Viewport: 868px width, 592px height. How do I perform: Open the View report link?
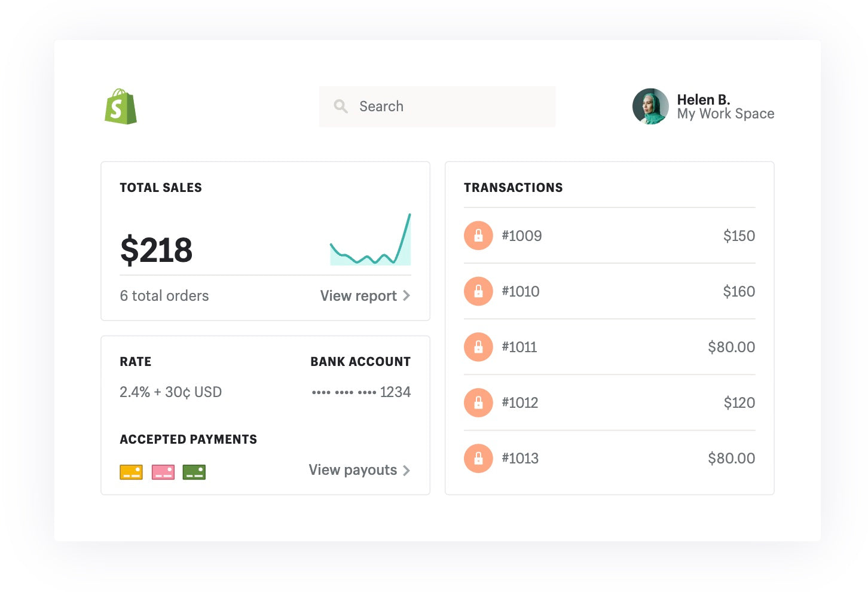357,295
